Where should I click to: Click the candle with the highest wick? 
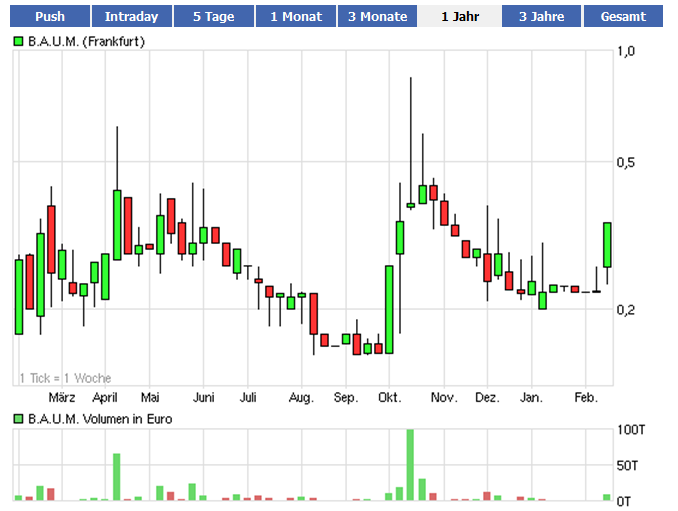[411, 205]
